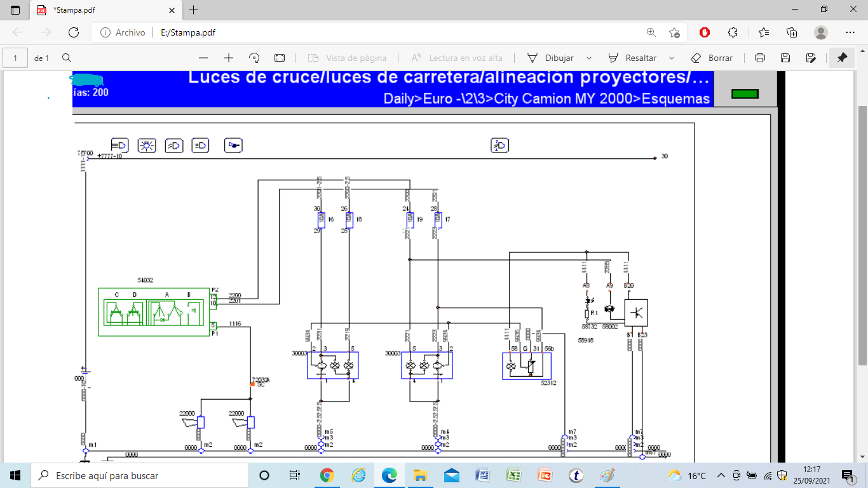Open Mail app from taskbar

pos(452,475)
